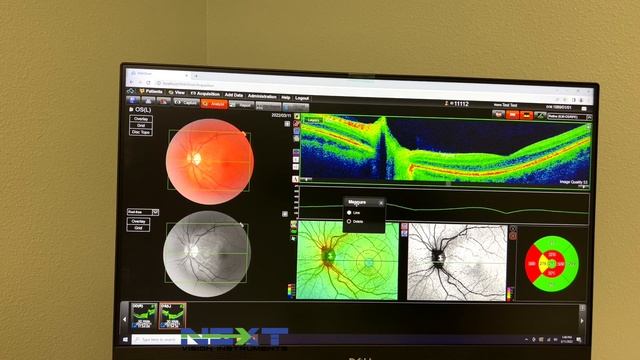Click the blue icon left of projection image
The width and height of the screenshot is (640, 360).
pos(404,233)
